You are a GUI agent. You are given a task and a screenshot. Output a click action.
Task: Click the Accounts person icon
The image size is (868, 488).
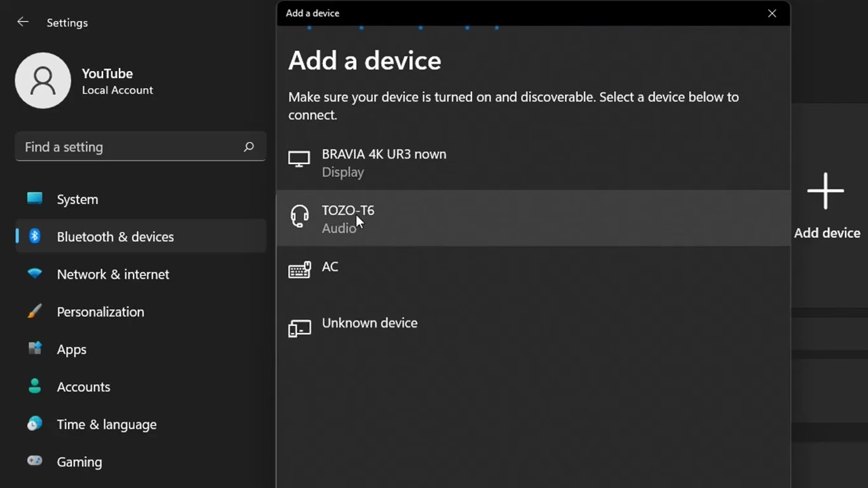pos(35,386)
